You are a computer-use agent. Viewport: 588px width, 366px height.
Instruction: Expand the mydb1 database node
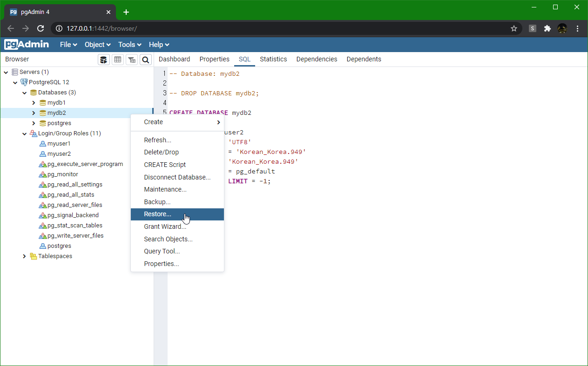coord(34,103)
